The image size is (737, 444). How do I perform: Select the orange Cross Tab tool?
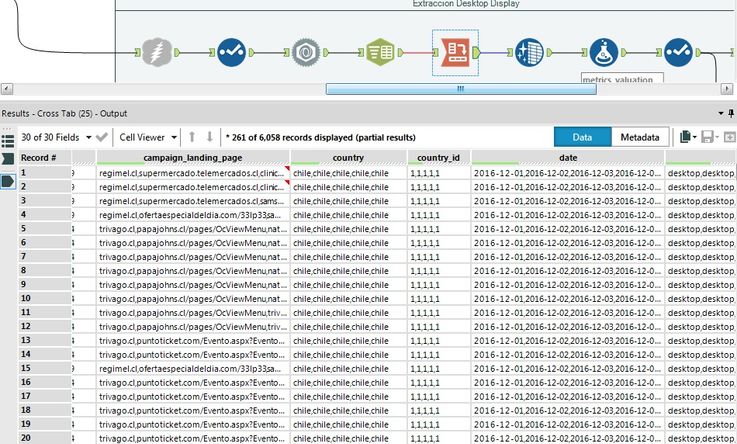tap(455, 52)
